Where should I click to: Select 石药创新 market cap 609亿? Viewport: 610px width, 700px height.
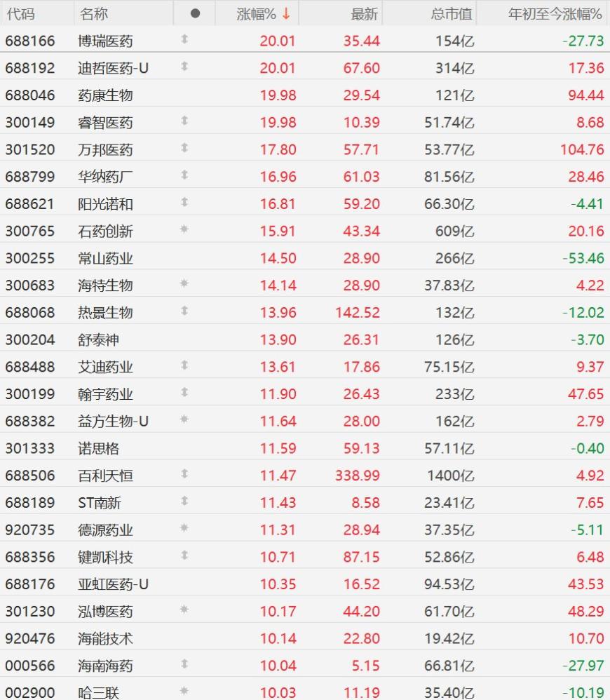455,231
